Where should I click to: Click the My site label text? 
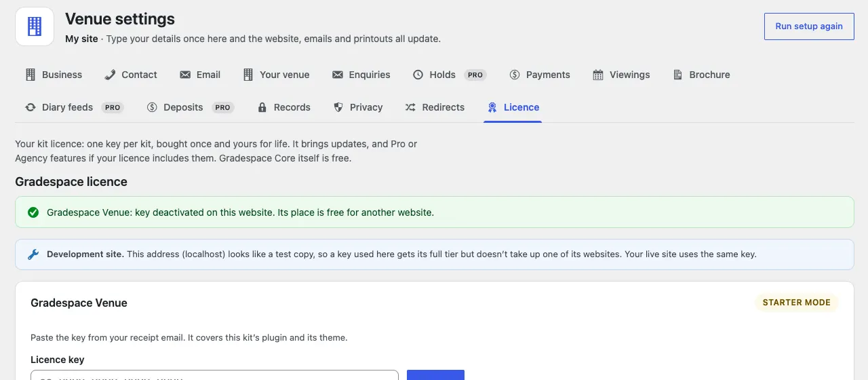pyautogui.click(x=81, y=39)
